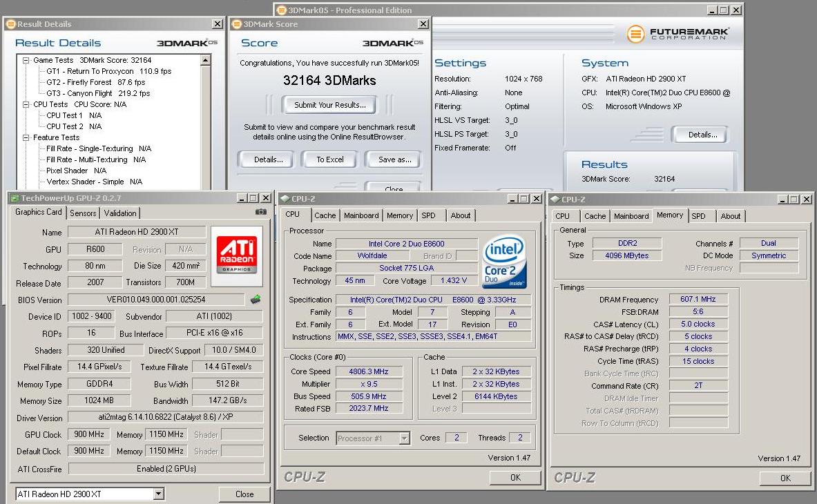Click the Save as button
Screen dimensions: 817x504
[x=394, y=159]
